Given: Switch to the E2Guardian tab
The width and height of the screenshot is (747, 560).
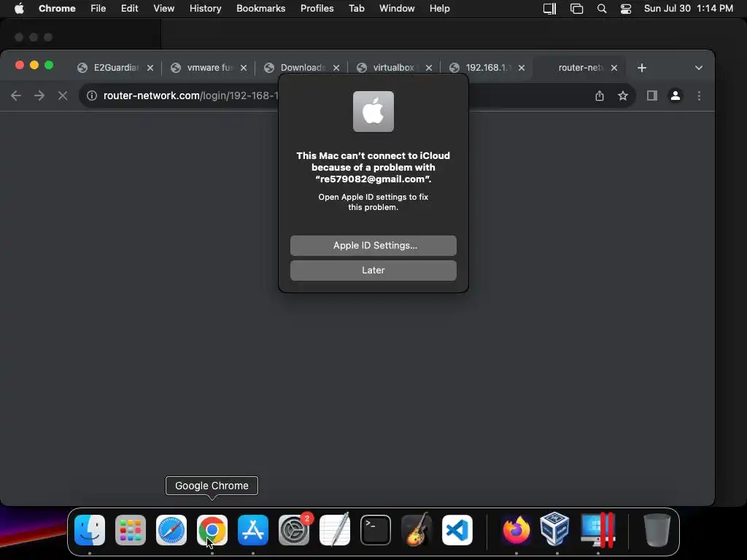Looking at the screenshot, I should coord(116,68).
